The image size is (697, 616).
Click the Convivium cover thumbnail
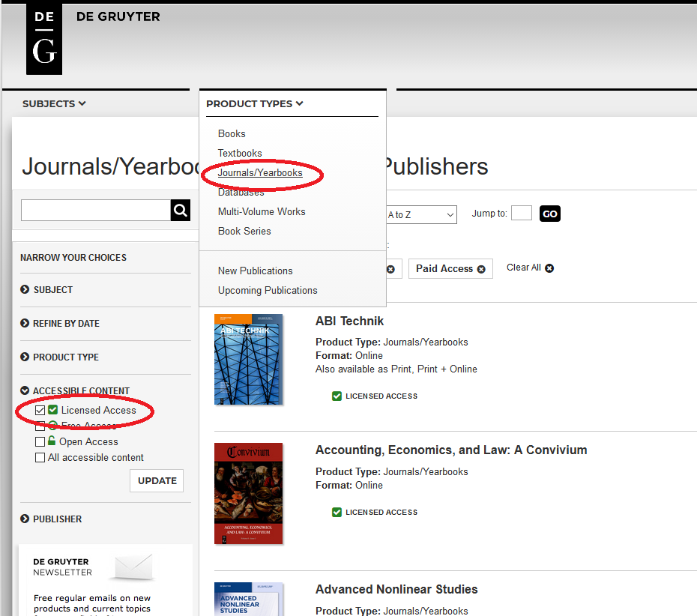(249, 493)
